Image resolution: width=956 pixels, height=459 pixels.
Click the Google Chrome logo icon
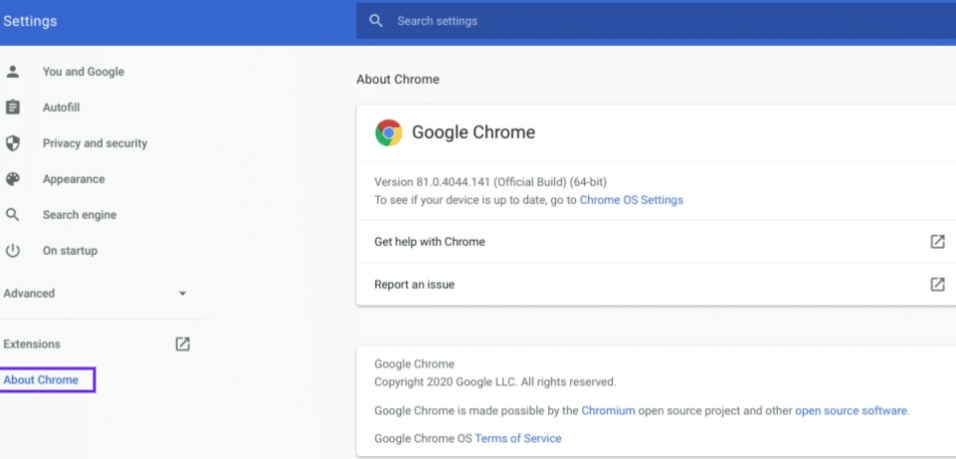[x=388, y=132]
